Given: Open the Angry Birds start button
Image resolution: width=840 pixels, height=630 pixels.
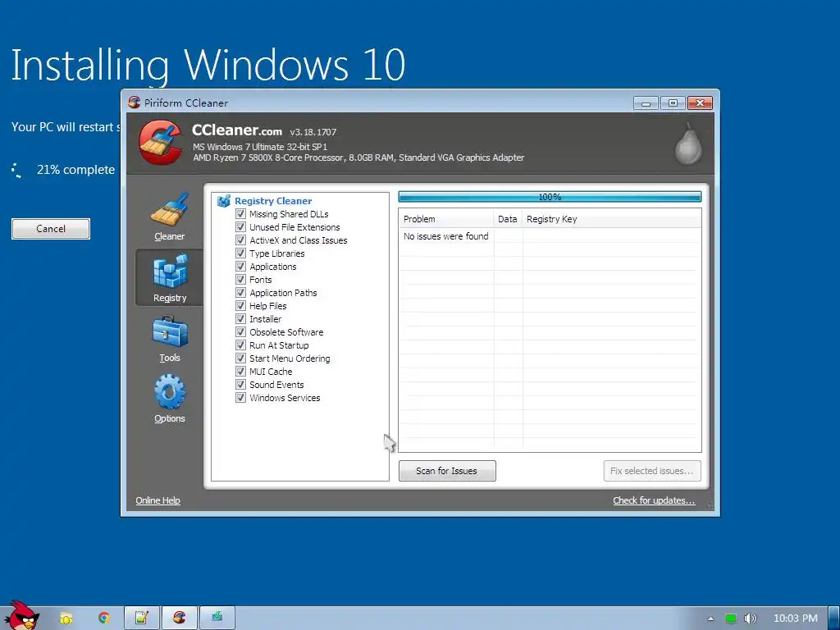Looking at the screenshot, I should click(21, 615).
